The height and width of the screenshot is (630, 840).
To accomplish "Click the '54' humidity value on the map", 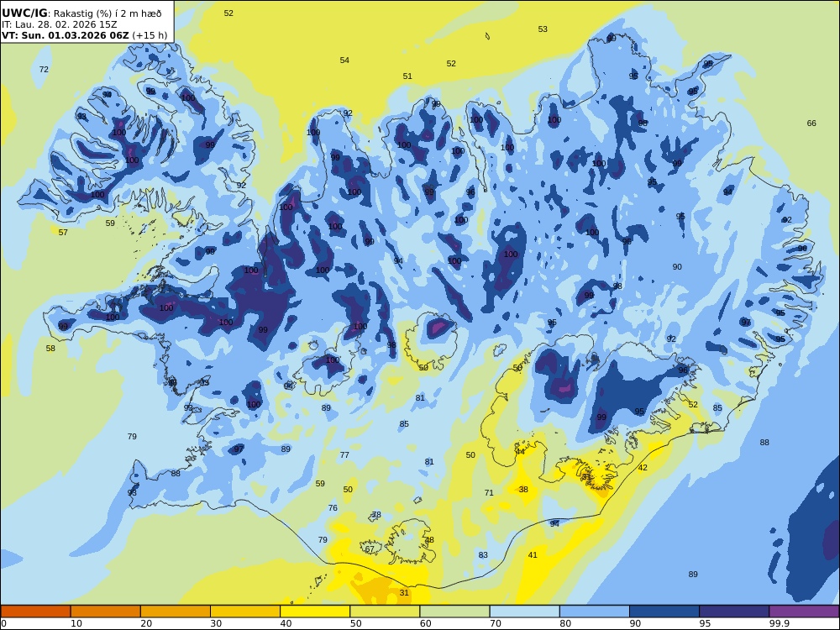I will tap(344, 60).
